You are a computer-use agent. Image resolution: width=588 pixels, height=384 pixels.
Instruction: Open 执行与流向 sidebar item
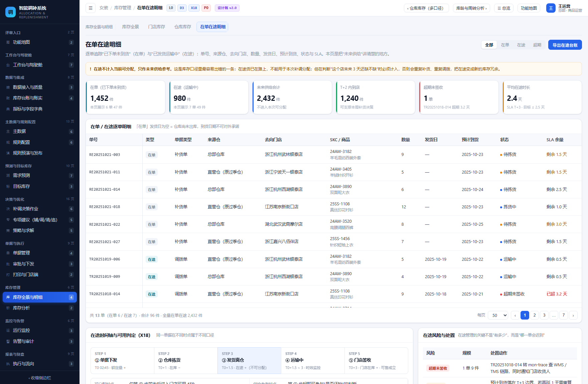pos(40,364)
